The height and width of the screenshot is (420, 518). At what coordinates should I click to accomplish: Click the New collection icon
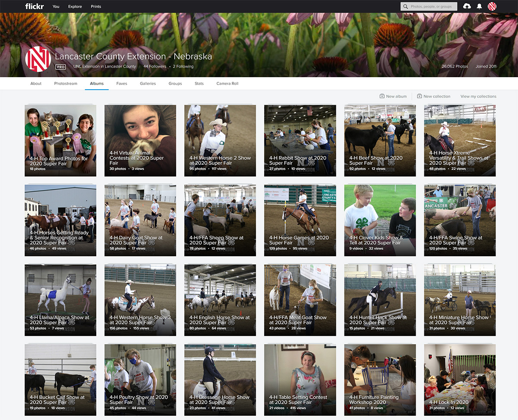419,96
